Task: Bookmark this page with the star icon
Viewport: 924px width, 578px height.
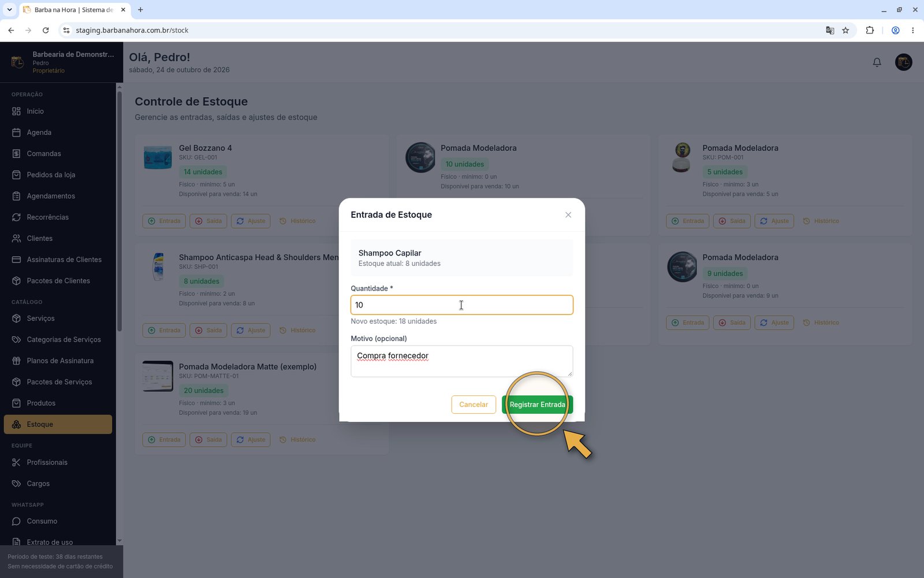Action: tap(845, 30)
